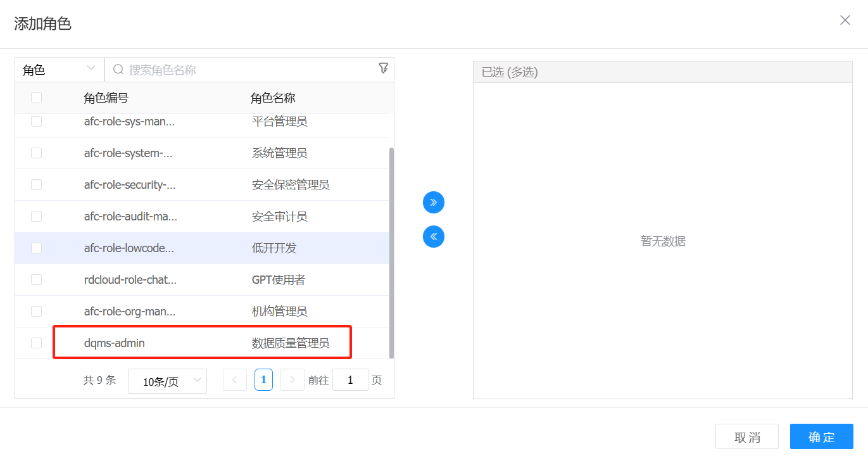Tick checkbox for dqms-admin role

[x=37, y=343]
